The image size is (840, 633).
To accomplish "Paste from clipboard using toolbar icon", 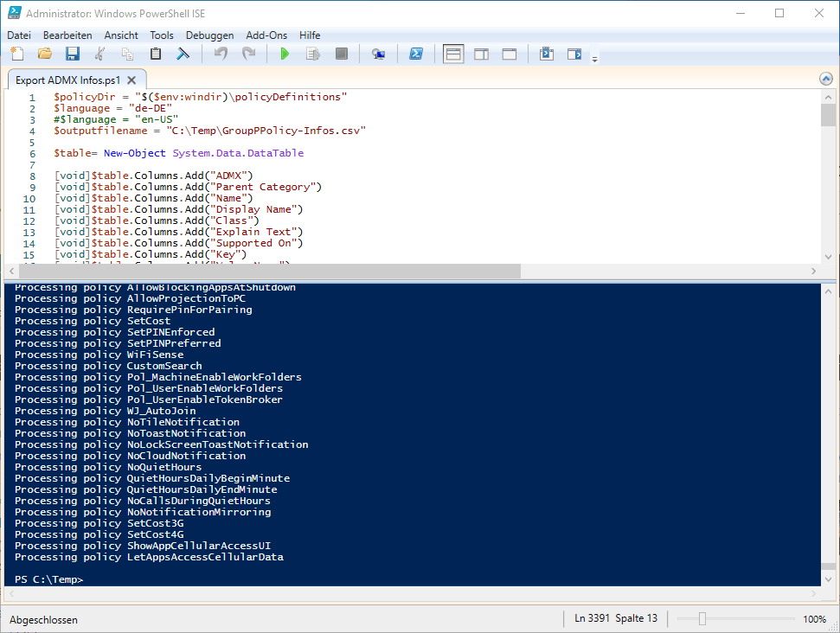I will click(x=156, y=54).
